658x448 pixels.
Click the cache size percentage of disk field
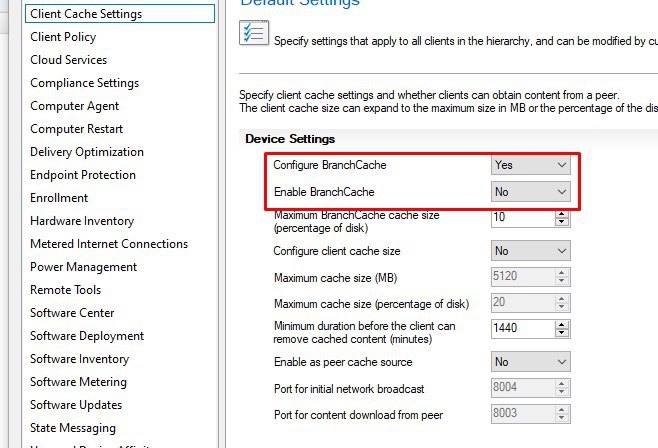pyautogui.click(x=522, y=303)
